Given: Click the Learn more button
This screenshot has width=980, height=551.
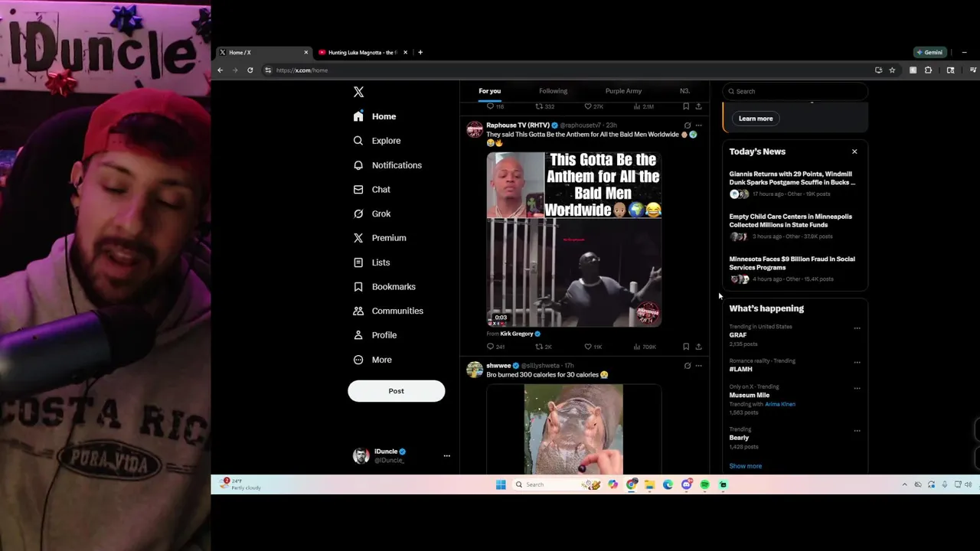Looking at the screenshot, I should pyautogui.click(x=756, y=119).
